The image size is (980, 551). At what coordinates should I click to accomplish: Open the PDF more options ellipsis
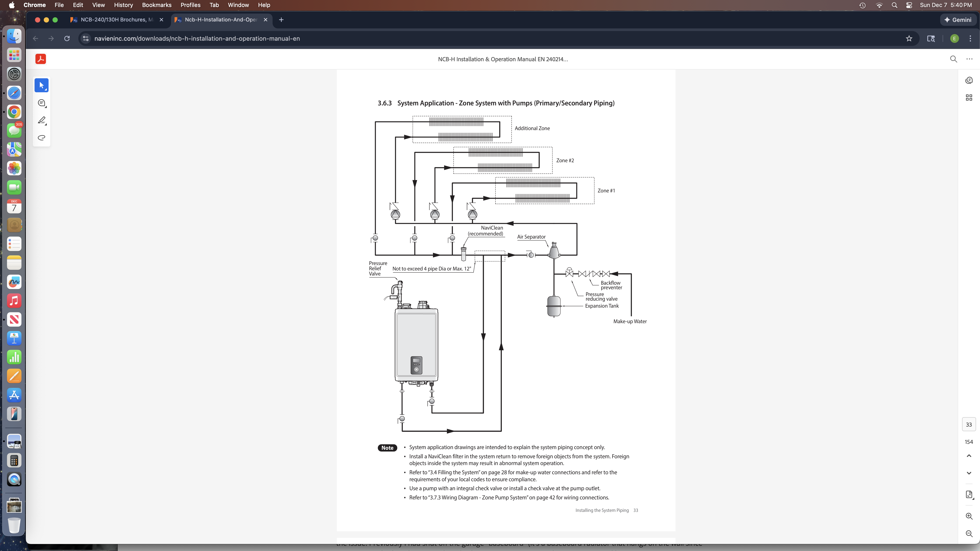(969, 59)
